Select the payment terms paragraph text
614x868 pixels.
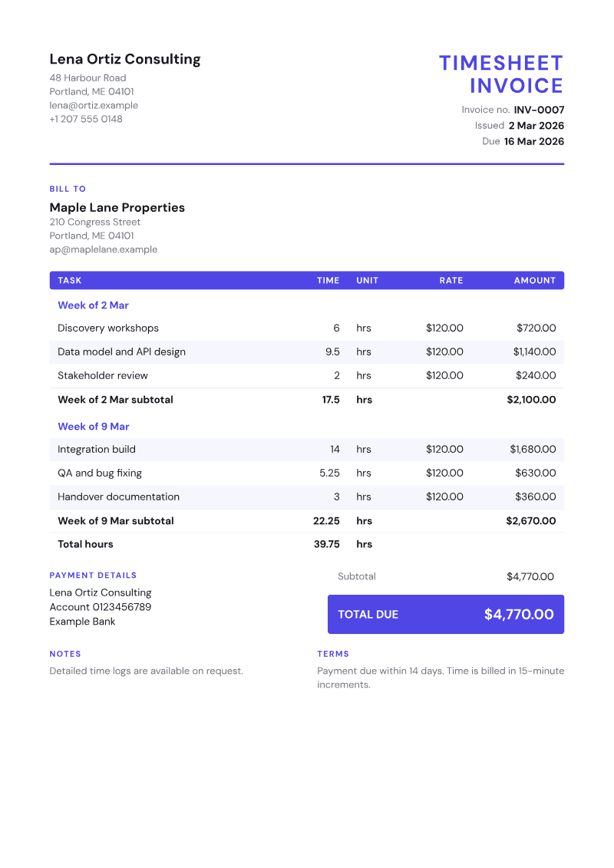coord(441,678)
